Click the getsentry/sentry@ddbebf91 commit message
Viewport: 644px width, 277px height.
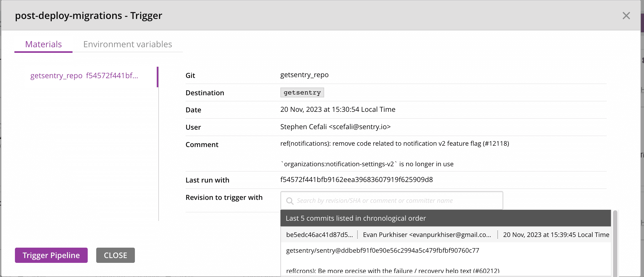383,250
